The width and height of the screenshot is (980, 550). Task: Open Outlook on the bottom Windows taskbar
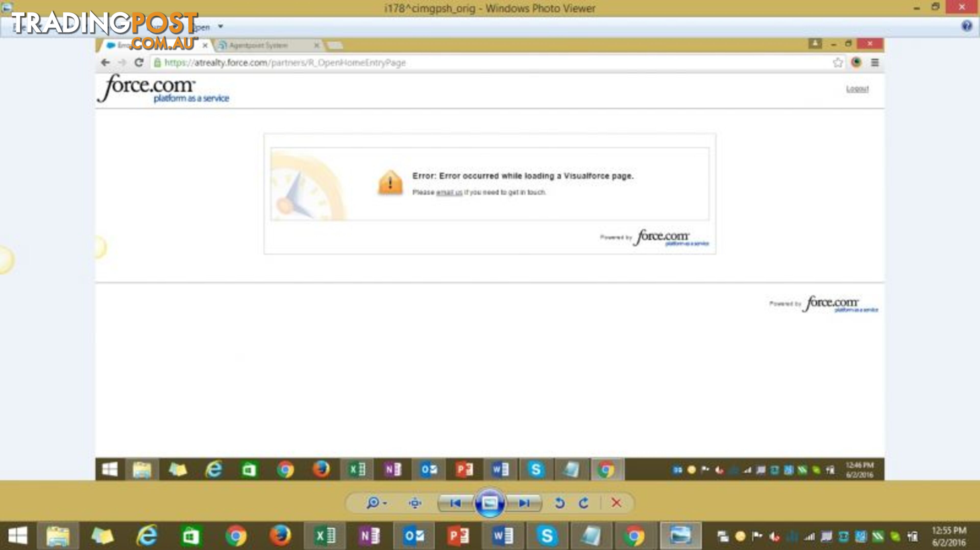pyautogui.click(x=414, y=535)
